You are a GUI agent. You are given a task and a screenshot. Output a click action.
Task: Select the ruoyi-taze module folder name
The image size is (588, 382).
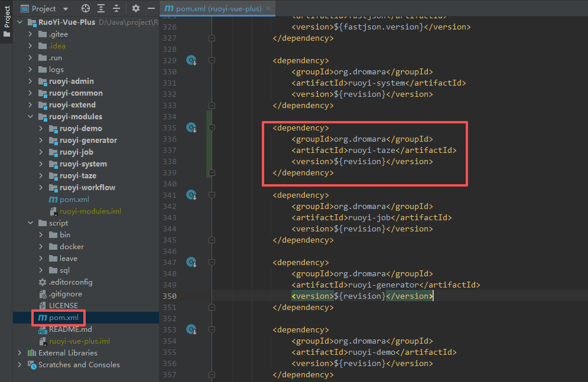tap(78, 175)
